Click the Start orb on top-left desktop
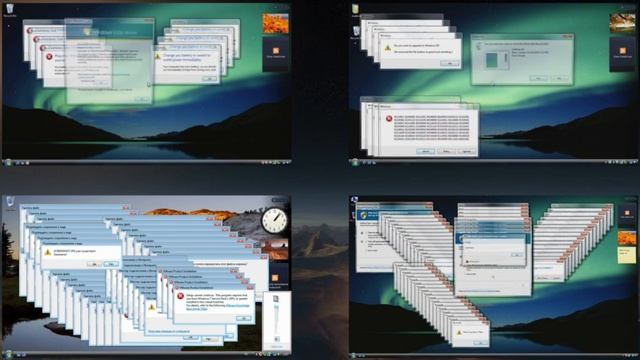The height and width of the screenshot is (360, 640). click(x=8, y=162)
